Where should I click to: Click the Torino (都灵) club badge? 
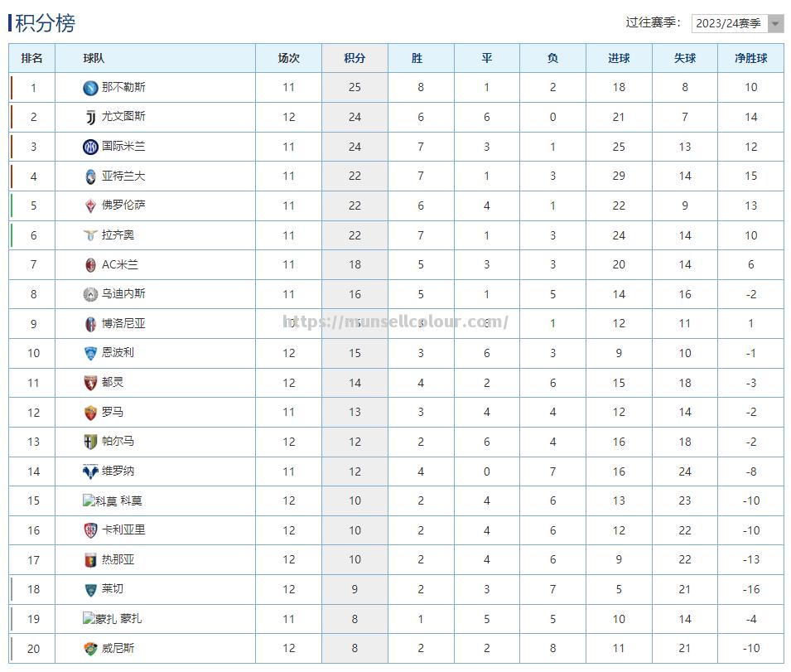point(90,383)
